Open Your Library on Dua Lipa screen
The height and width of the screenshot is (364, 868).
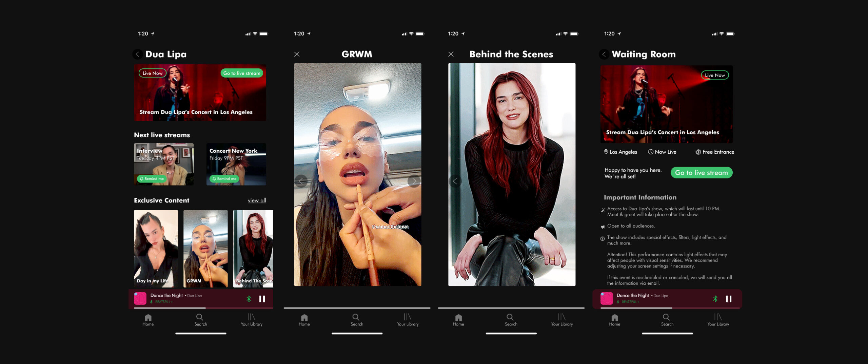click(x=251, y=319)
